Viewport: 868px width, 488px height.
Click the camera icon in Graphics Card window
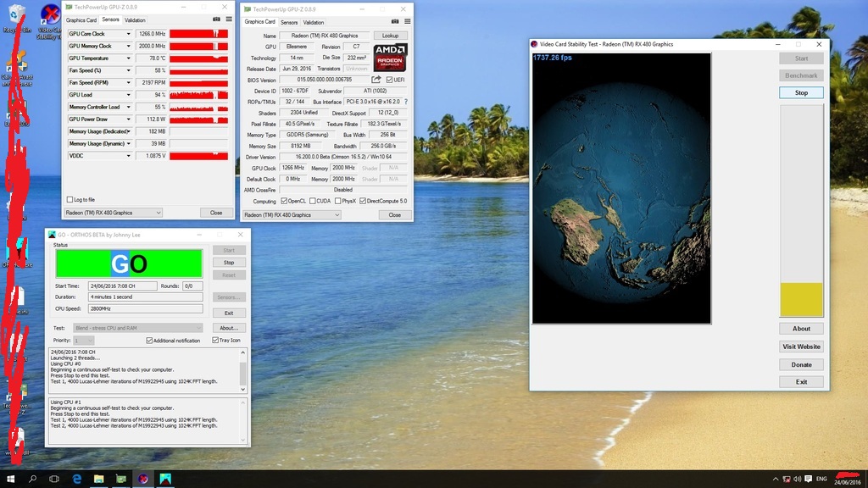pos(395,21)
